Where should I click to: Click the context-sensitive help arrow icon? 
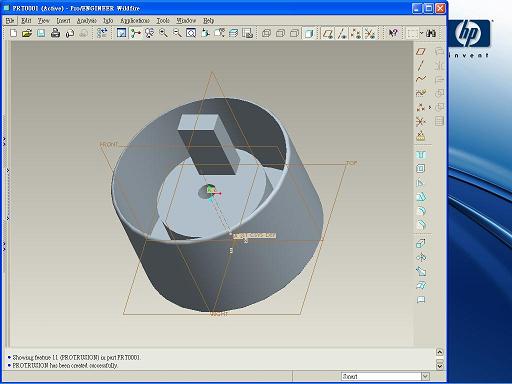(393, 33)
